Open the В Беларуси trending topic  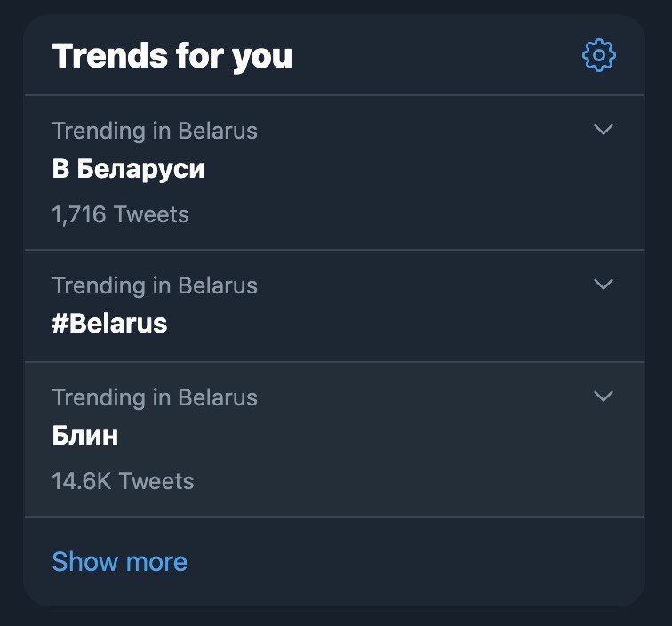(128, 169)
